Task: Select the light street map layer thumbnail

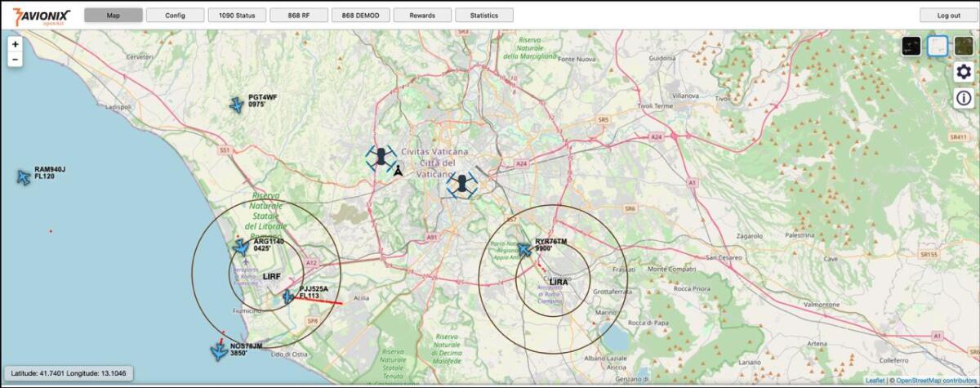Action: pos(938,47)
